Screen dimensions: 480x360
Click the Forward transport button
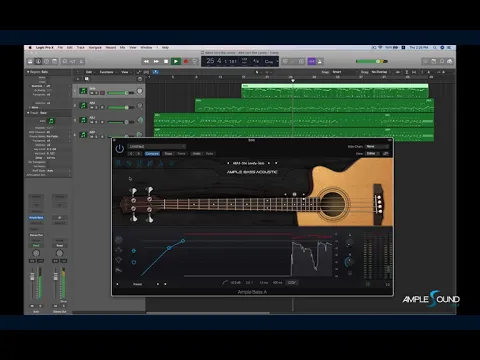tap(156, 61)
